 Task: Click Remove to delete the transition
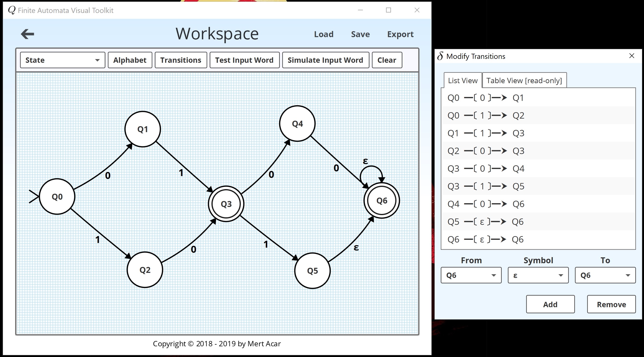[x=611, y=304]
